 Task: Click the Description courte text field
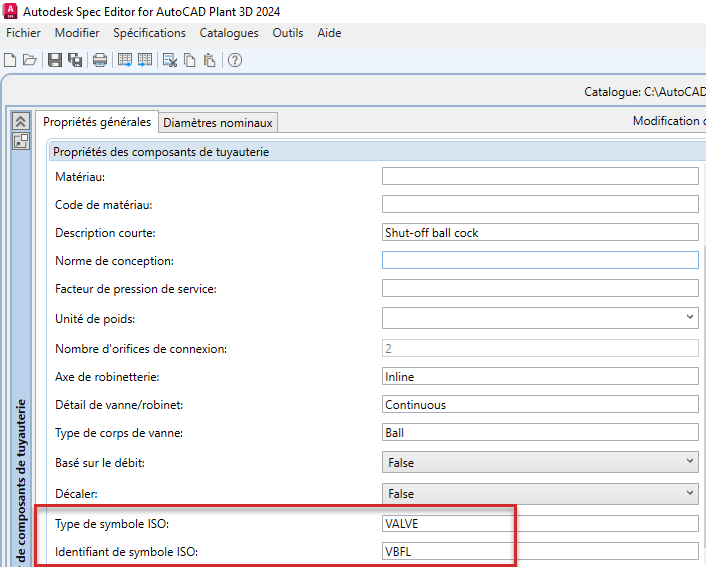tap(540, 233)
